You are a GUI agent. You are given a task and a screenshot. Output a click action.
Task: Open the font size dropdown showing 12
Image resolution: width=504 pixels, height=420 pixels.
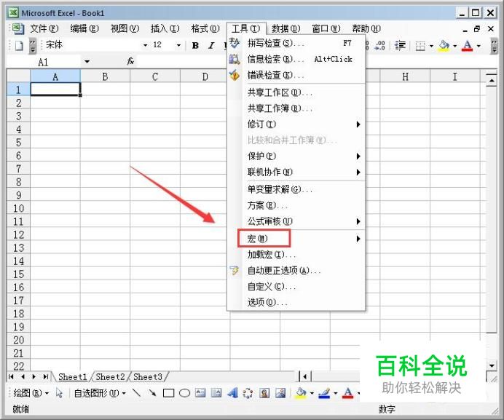[178, 45]
